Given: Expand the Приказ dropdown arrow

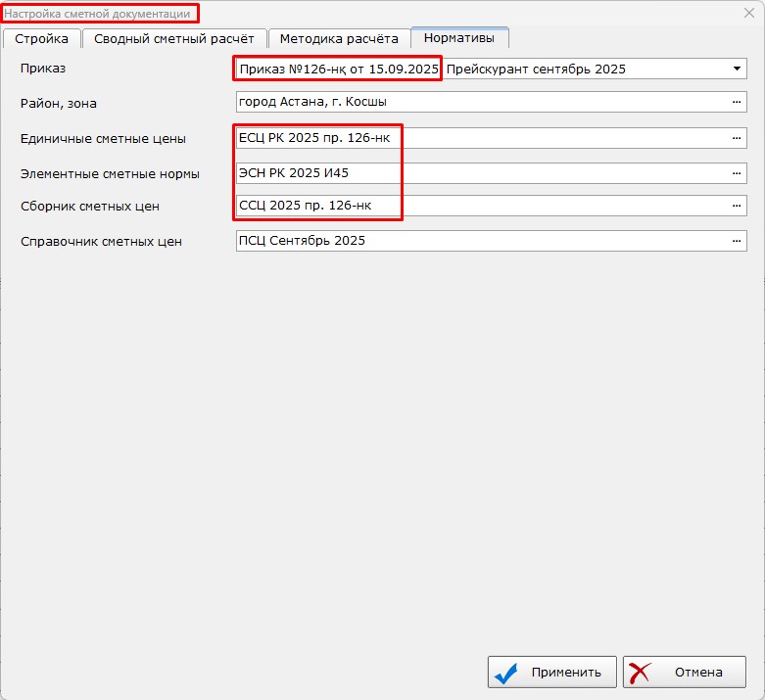Looking at the screenshot, I should [x=737, y=70].
